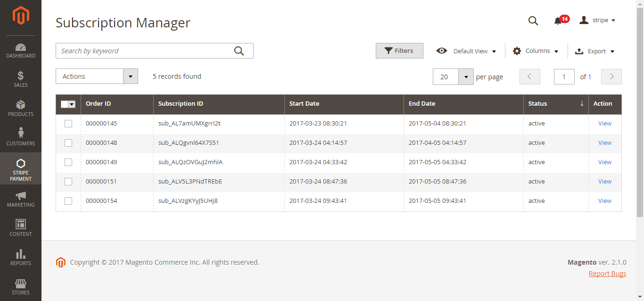Open the Content menu in sidebar

21,228
